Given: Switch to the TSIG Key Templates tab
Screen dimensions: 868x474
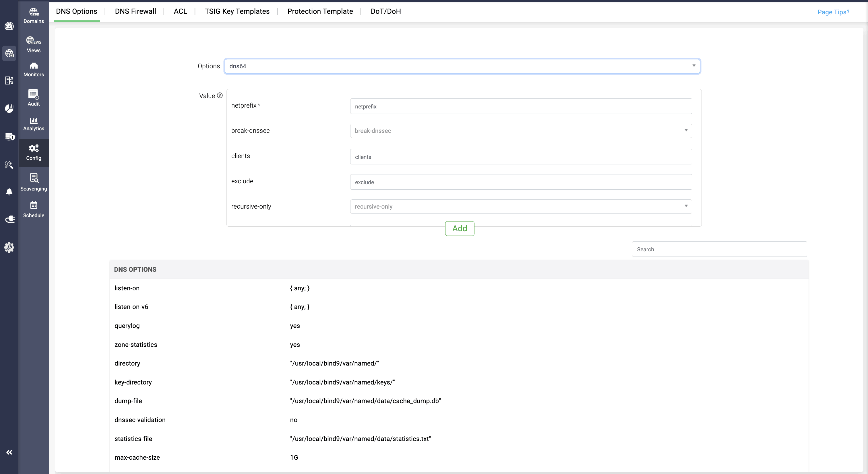Looking at the screenshot, I should point(237,11).
